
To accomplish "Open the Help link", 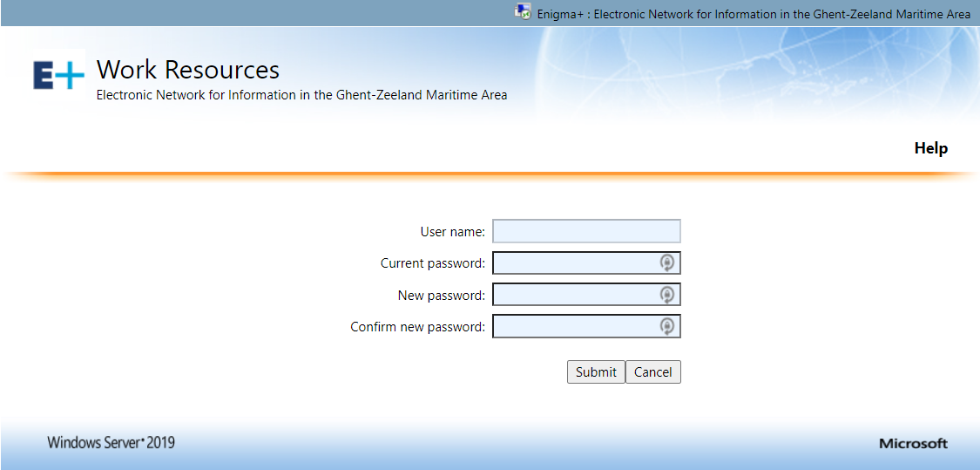I will pyautogui.click(x=930, y=148).
